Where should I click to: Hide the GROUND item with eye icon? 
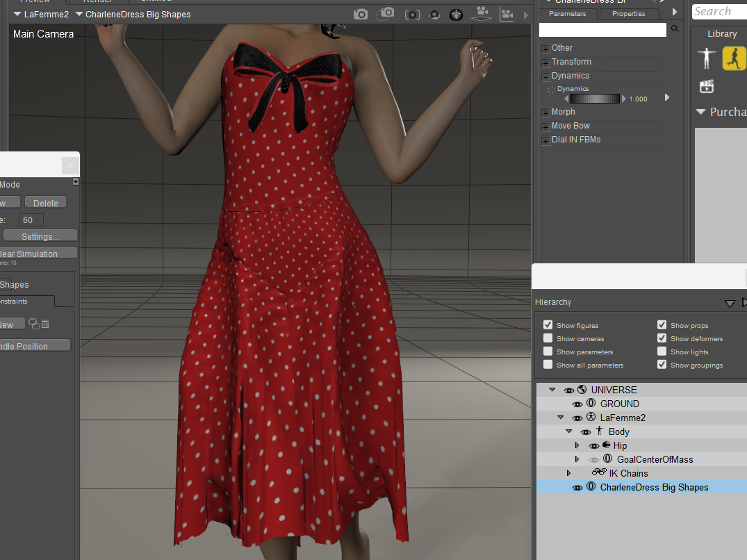pos(577,404)
